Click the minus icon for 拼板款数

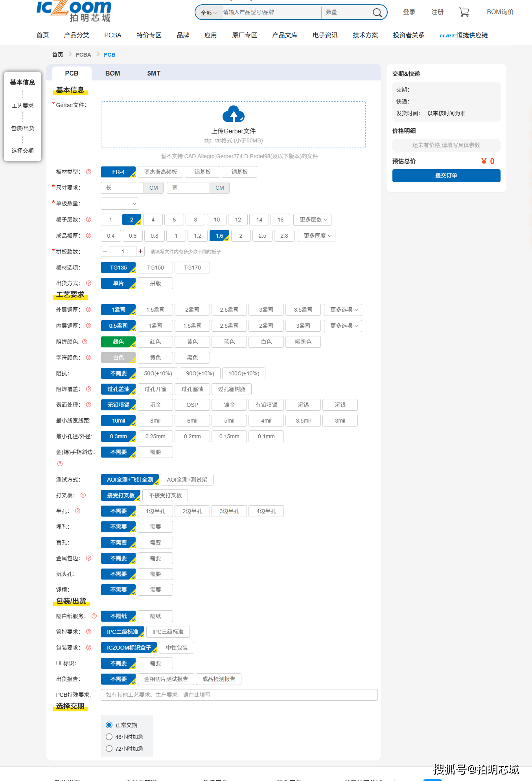pos(105,251)
